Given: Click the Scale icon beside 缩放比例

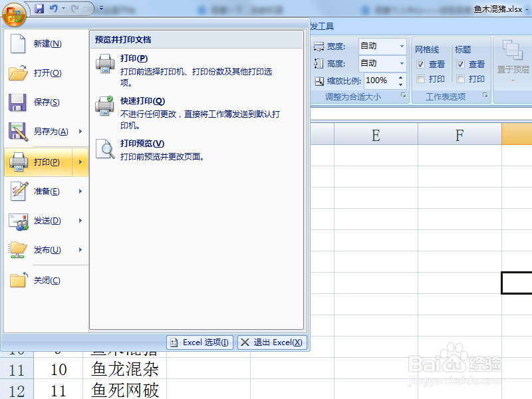Looking at the screenshot, I should (x=319, y=80).
